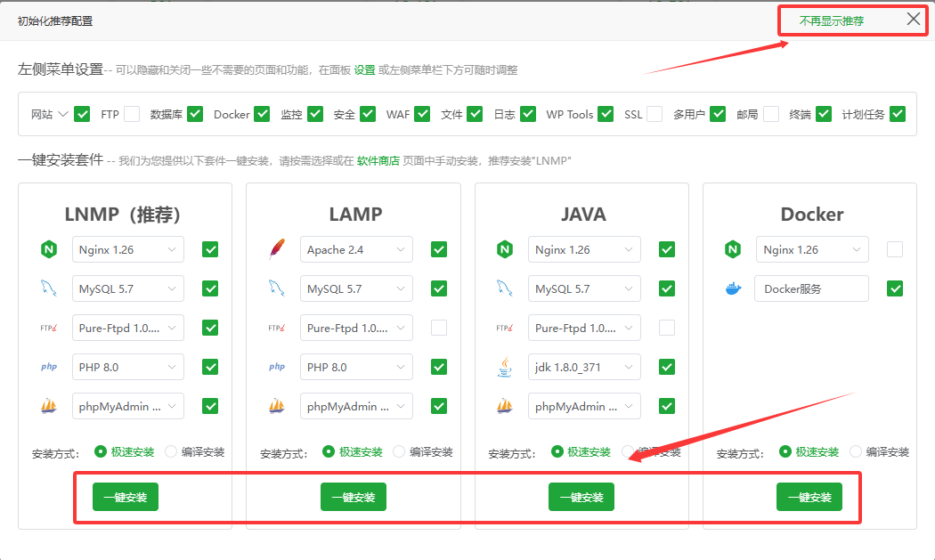The image size is (935, 560).
Task: Click the FTP icon in LAMP card
Action: [277, 328]
